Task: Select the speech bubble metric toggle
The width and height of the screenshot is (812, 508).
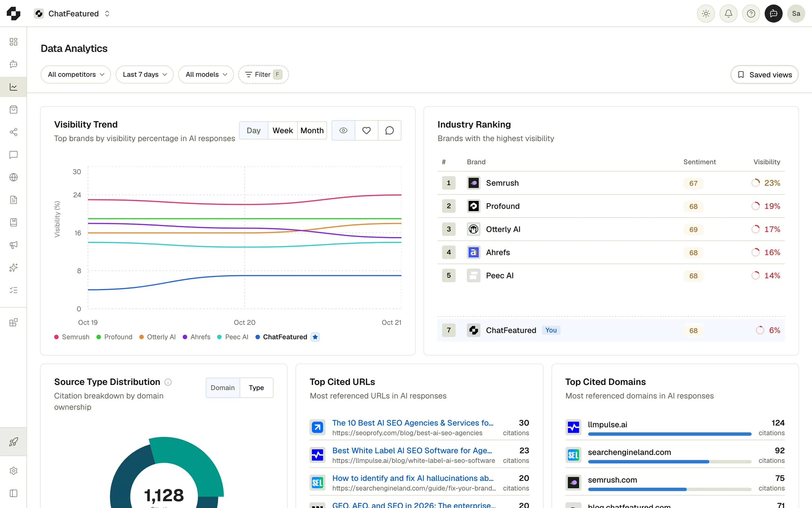Action: [389, 131]
